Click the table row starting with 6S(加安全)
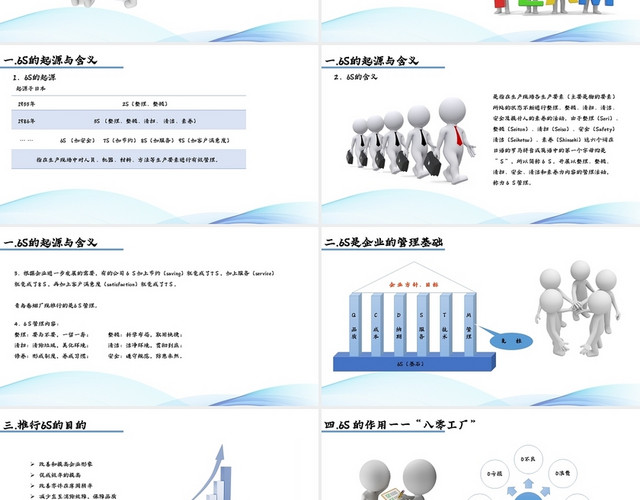Image resolution: width=640 pixels, height=500 pixels. point(129,140)
